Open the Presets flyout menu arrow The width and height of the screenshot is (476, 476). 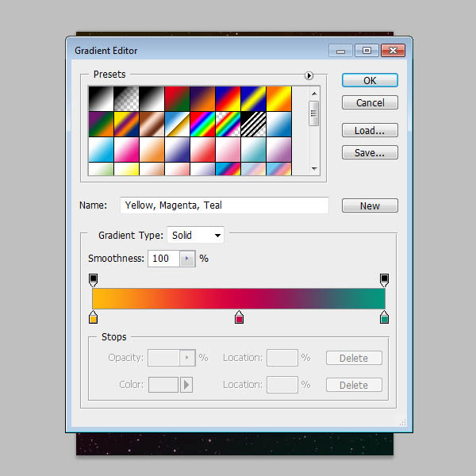tap(309, 75)
